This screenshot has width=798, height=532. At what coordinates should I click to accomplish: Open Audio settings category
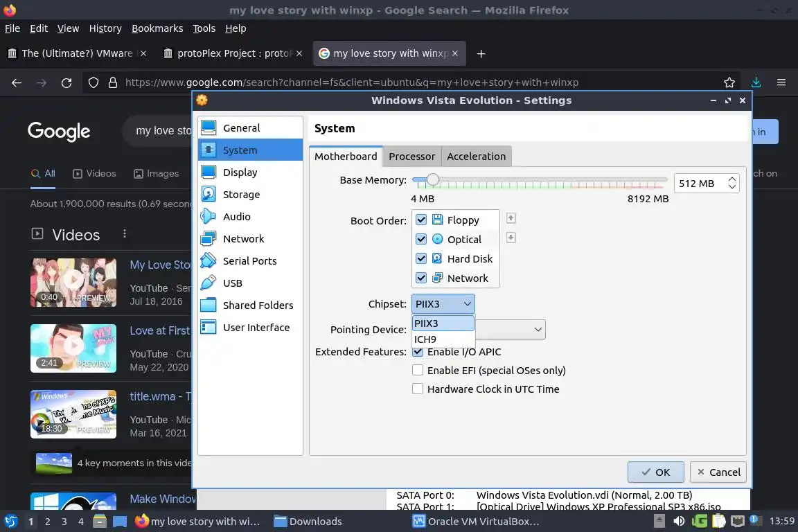click(x=250, y=216)
